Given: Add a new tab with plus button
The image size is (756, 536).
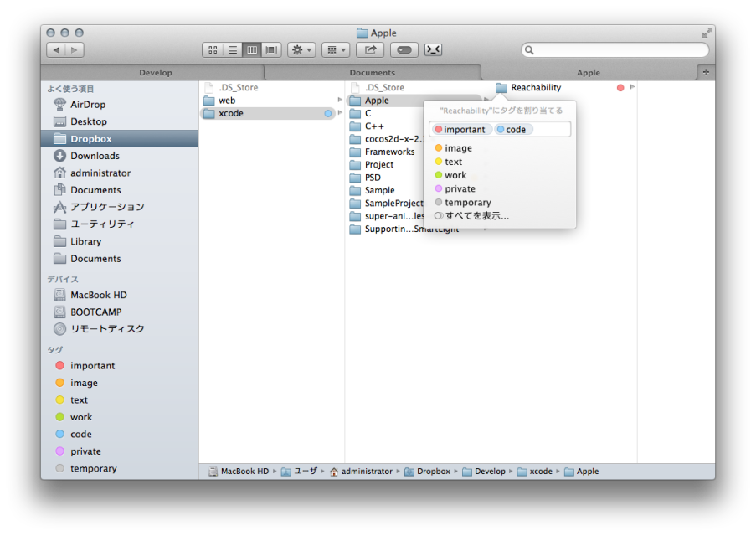Looking at the screenshot, I should pos(706,72).
